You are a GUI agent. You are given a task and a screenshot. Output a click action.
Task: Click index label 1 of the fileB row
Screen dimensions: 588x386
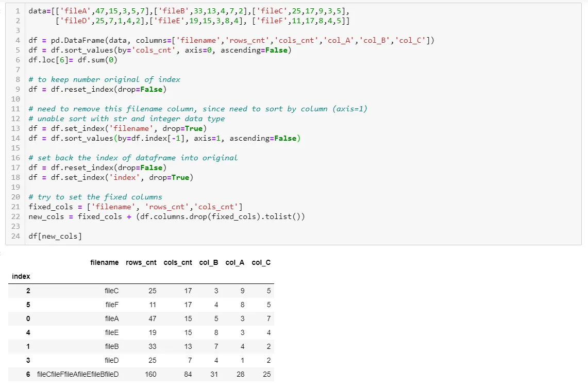coord(28,346)
